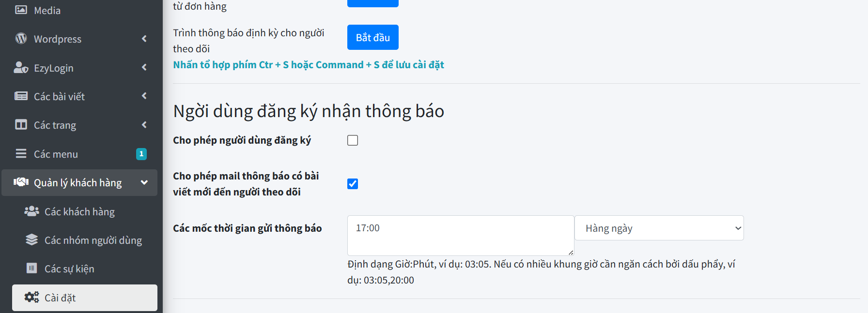Image resolution: width=868 pixels, height=313 pixels.
Task: Click the Các khách hàng users icon
Action: [x=31, y=211]
